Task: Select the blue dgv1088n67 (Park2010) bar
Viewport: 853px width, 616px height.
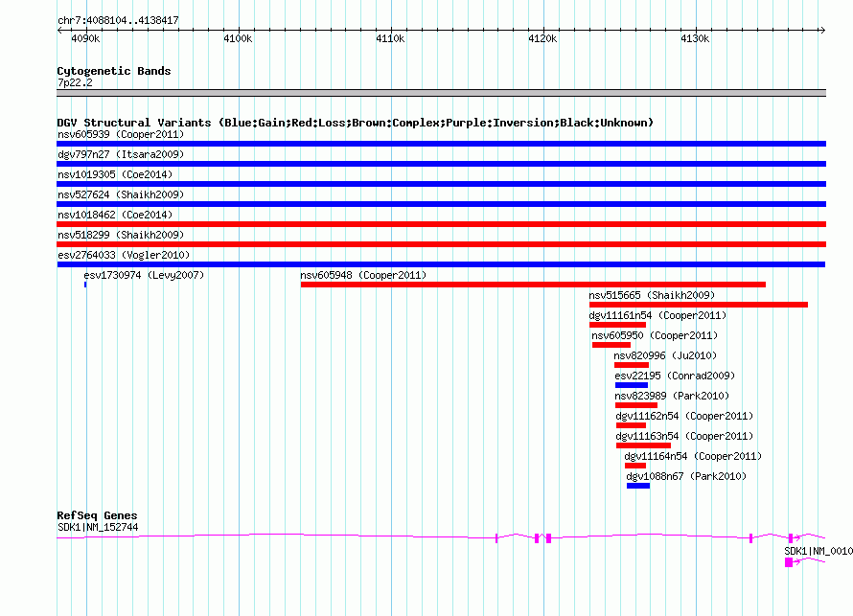Action: 637,486
